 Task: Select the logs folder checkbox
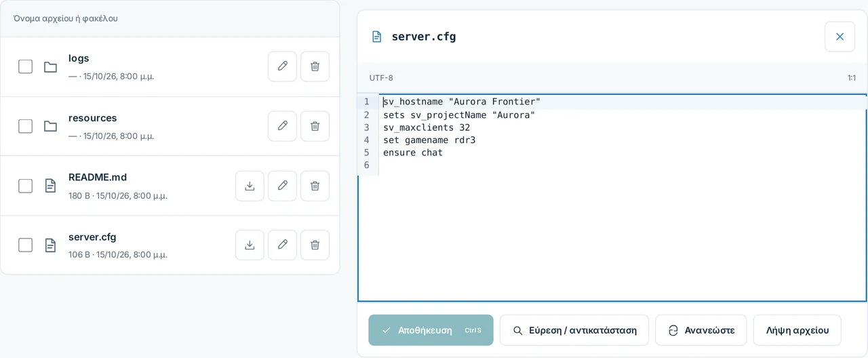25,66
